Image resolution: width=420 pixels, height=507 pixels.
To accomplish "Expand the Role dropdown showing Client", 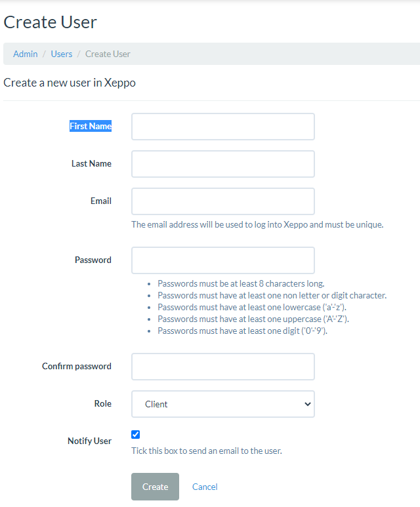I will 222,404.
